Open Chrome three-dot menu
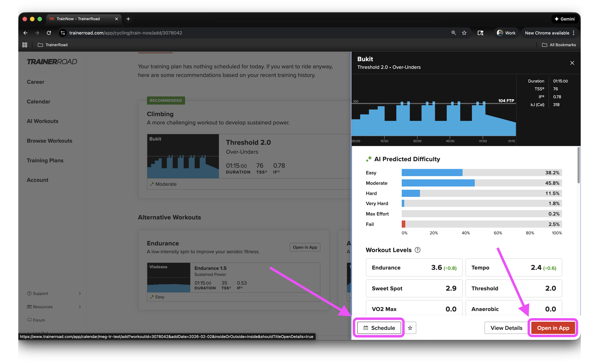 point(574,33)
